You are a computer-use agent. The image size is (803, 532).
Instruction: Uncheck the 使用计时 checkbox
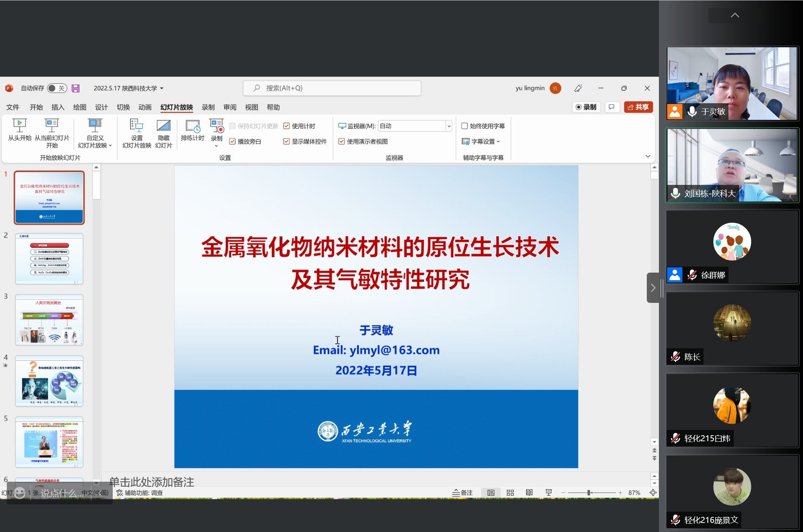click(286, 126)
